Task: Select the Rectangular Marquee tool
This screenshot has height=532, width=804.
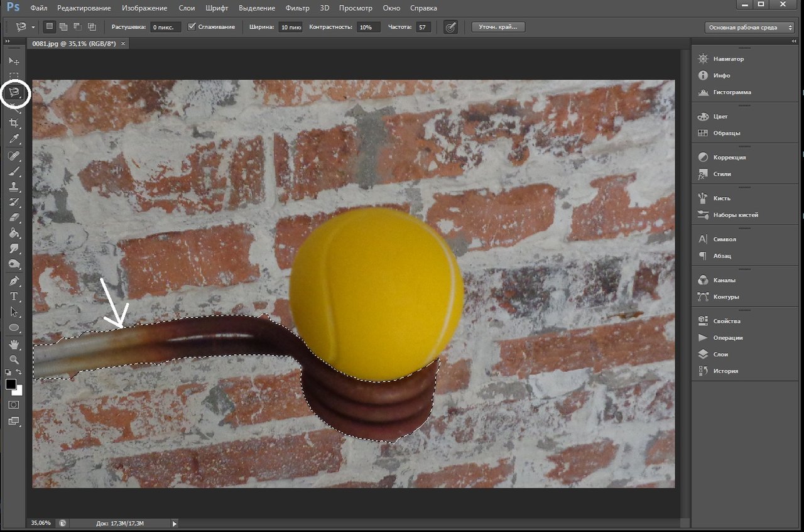Action: click(x=14, y=76)
